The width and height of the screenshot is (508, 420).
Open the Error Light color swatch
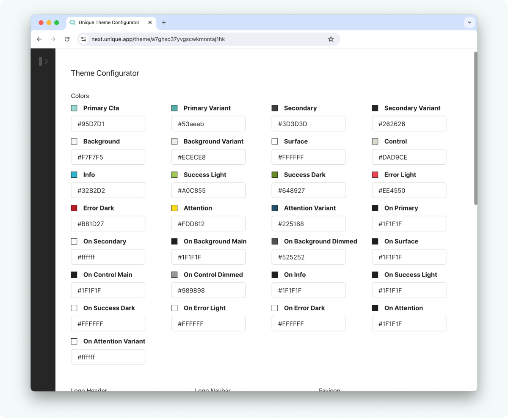coord(375,175)
